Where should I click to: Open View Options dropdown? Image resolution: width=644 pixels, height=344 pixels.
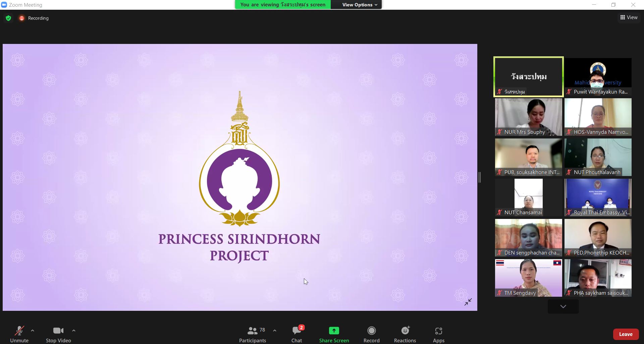click(x=360, y=5)
